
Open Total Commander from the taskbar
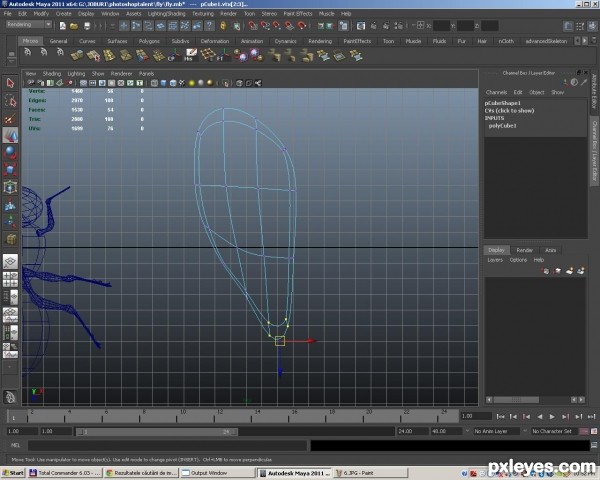coord(65,473)
